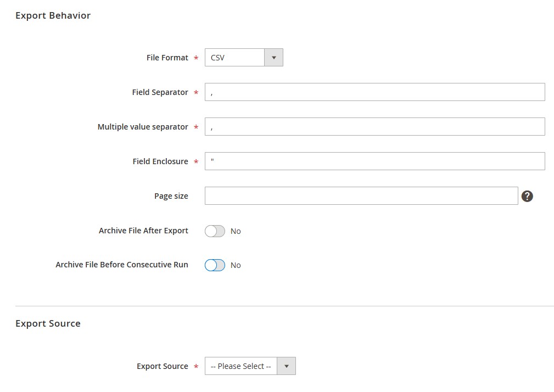Click the Multiple value separator field
Image resolution: width=554 pixels, height=392 pixels.
pyautogui.click(x=374, y=126)
